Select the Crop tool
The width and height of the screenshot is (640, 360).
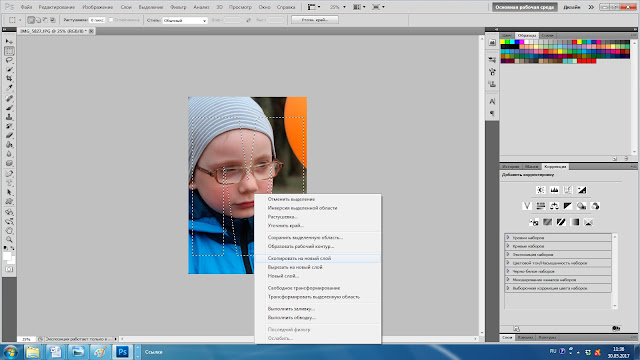9,78
